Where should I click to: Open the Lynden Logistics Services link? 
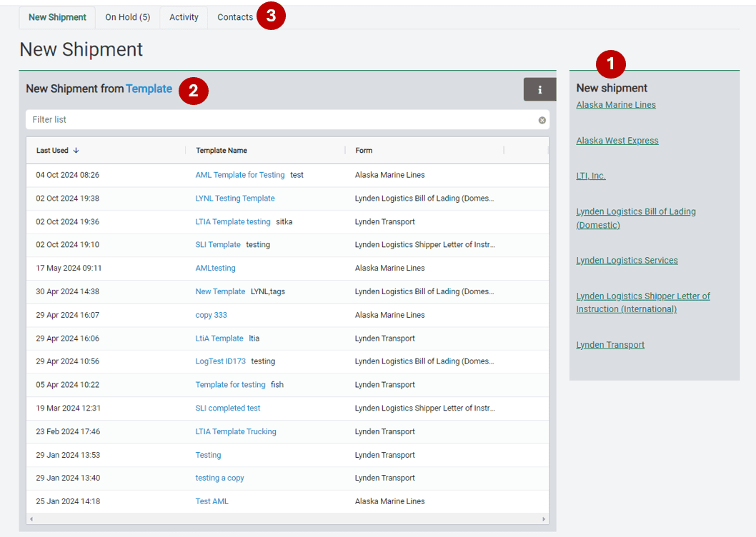coord(627,261)
